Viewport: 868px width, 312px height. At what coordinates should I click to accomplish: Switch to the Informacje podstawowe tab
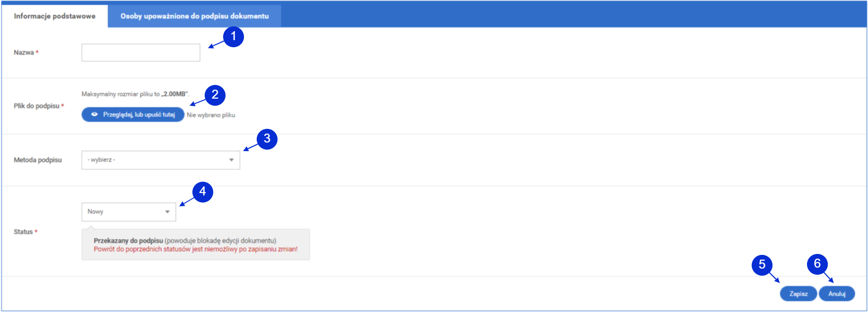pos(55,16)
